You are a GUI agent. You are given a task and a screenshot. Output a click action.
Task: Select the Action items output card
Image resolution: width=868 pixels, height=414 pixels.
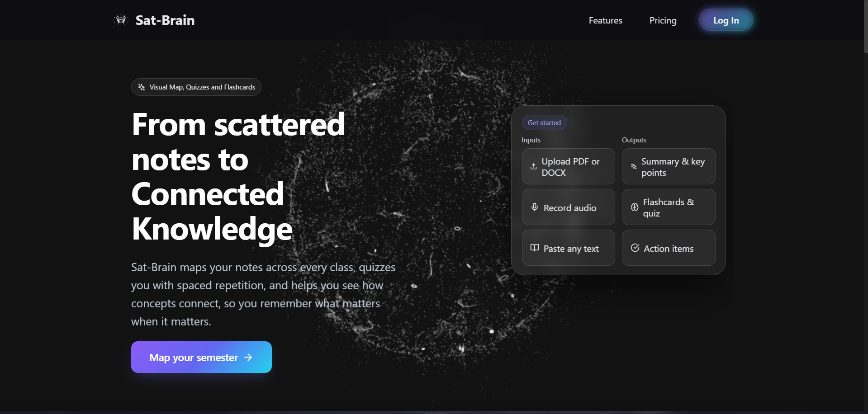click(668, 248)
